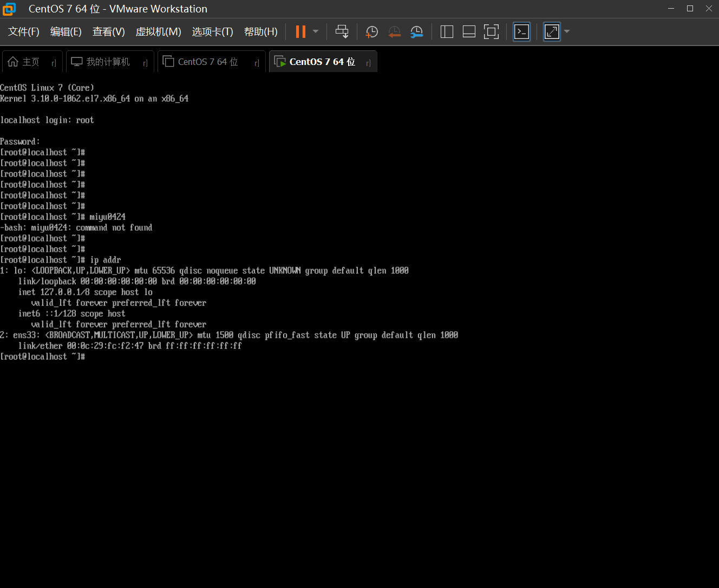The width and height of the screenshot is (719, 588).
Task: Click the VMware Workstation logo in title bar
Action: pos(9,9)
